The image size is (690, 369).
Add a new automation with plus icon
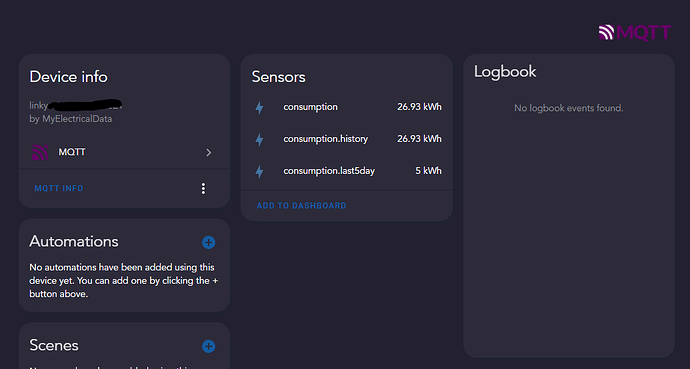click(209, 242)
